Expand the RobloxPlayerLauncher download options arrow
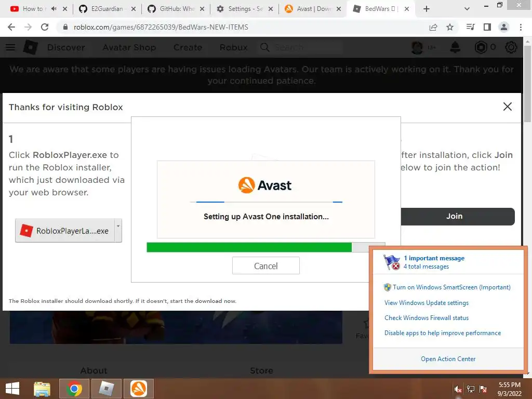Screen dimensions: 532x399 (x=118, y=231)
